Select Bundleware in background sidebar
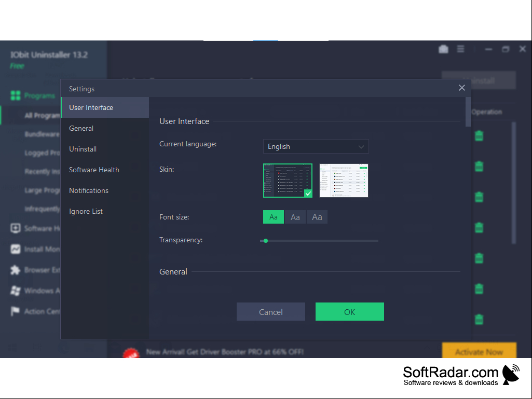The height and width of the screenshot is (399, 532). pos(42,134)
